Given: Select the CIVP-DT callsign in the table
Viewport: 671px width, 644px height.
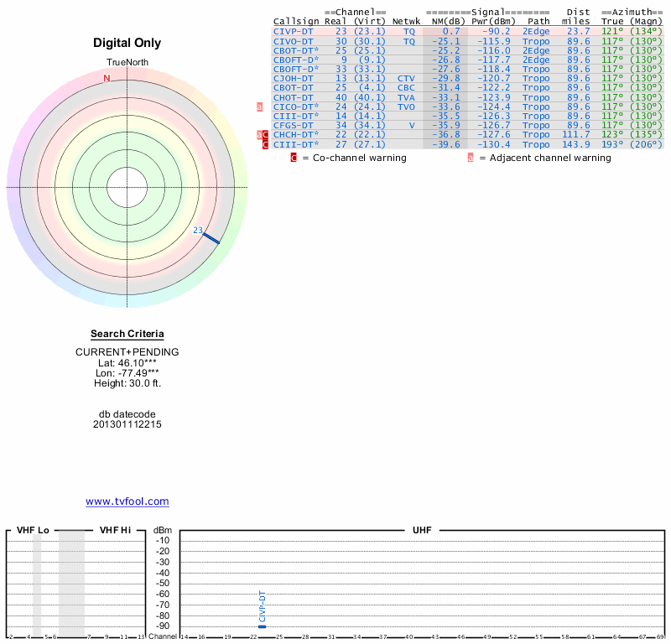Looking at the screenshot, I should tap(293, 31).
